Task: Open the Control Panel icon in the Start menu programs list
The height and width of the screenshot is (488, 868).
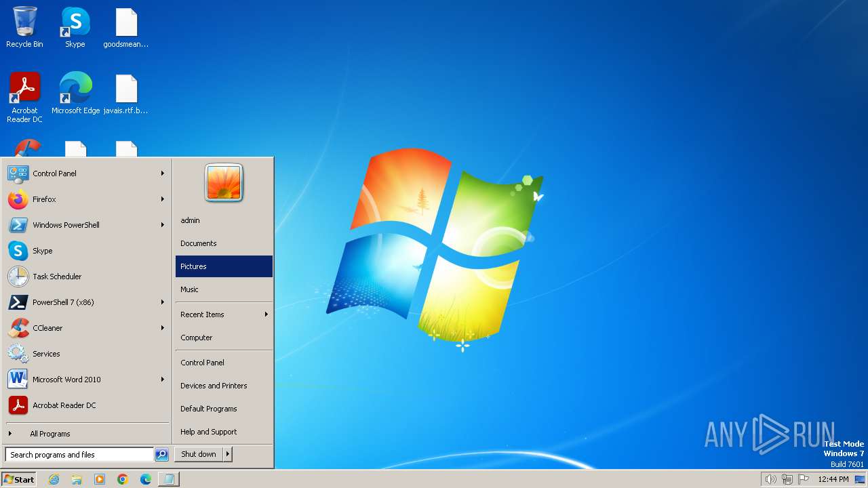Action: [x=18, y=174]
